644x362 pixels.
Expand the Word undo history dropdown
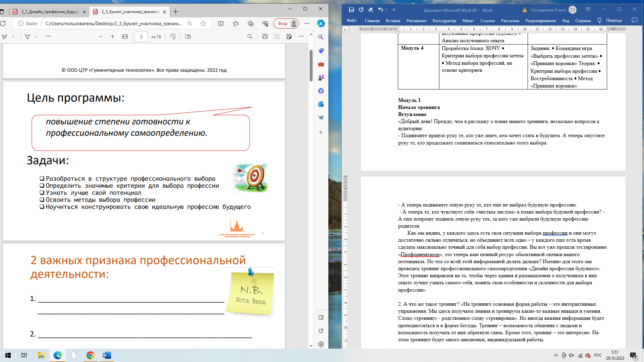point(386,10)
